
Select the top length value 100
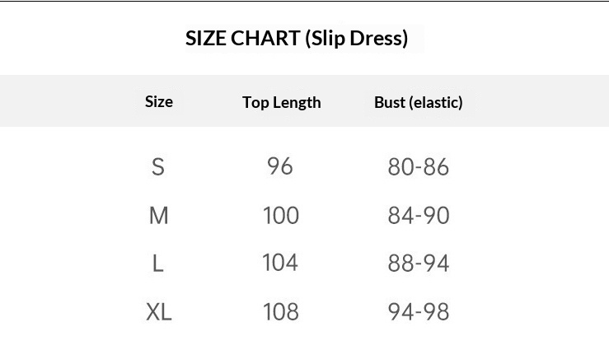coord(280,216)
